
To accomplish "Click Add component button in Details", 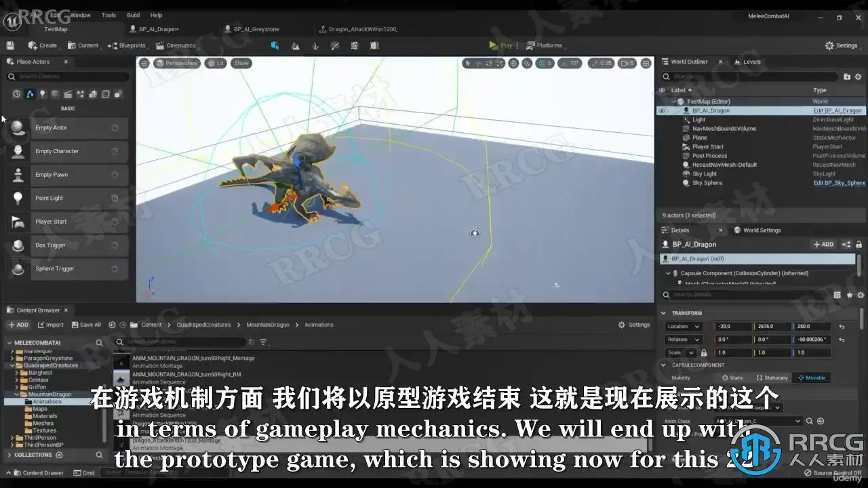I will [824, 245].
